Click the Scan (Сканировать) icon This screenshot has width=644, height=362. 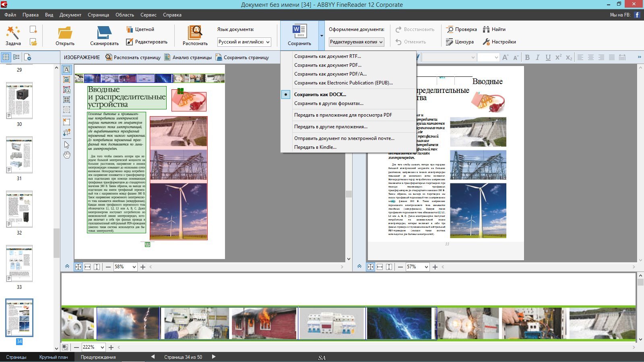click(104, 33)
